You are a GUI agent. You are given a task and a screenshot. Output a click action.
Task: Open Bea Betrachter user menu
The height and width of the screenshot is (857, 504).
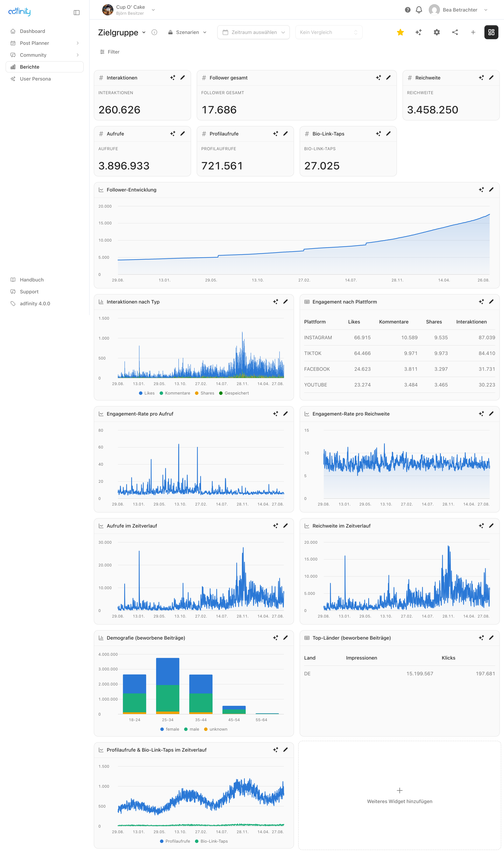click(x=458, y=10)
